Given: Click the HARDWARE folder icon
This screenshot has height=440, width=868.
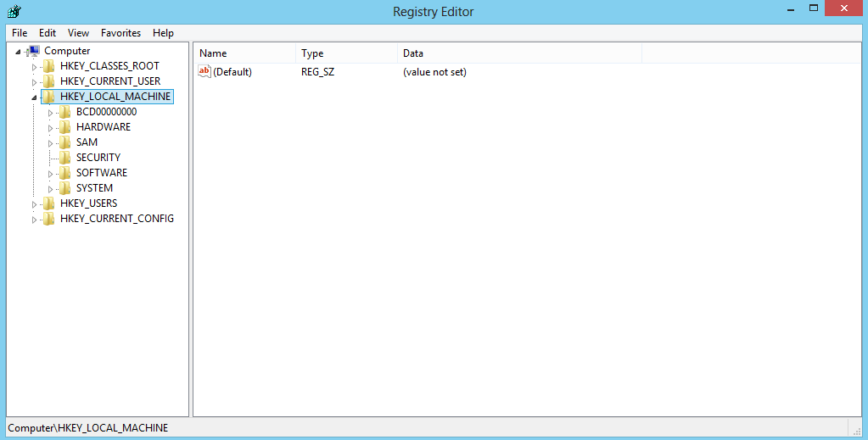Looking at the screenshot, I should (x=64, y=126).
